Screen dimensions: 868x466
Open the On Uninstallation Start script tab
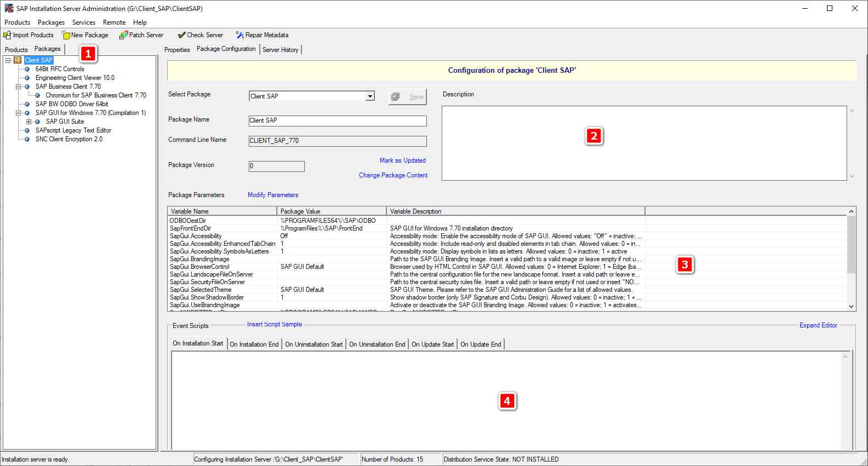pos(313,344)
